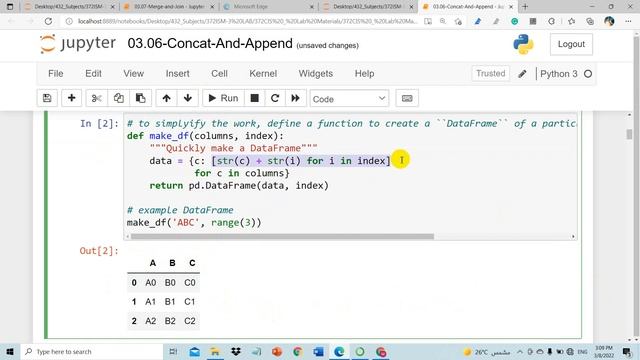Click the Jupyter logo
640x360 pixels.
[78, 43]
